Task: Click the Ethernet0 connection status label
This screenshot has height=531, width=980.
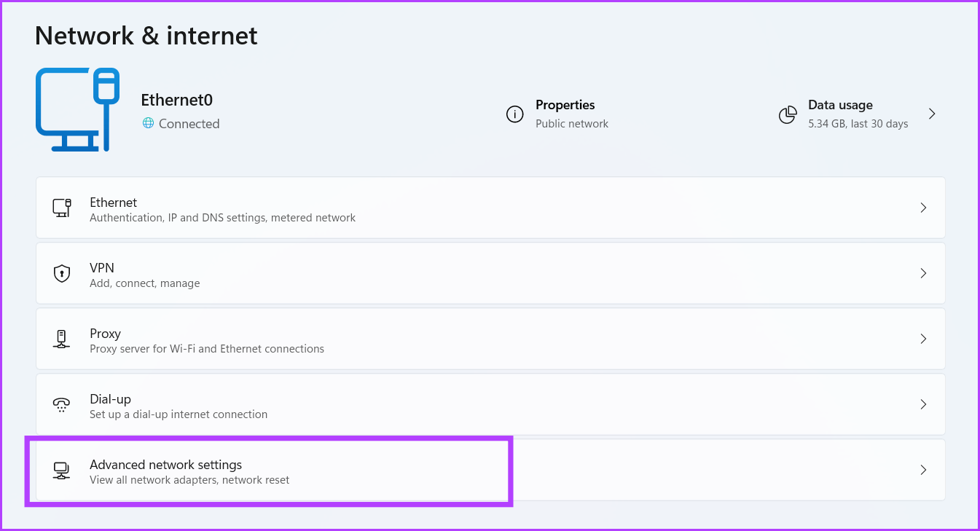Action: [x=188, y=123]
